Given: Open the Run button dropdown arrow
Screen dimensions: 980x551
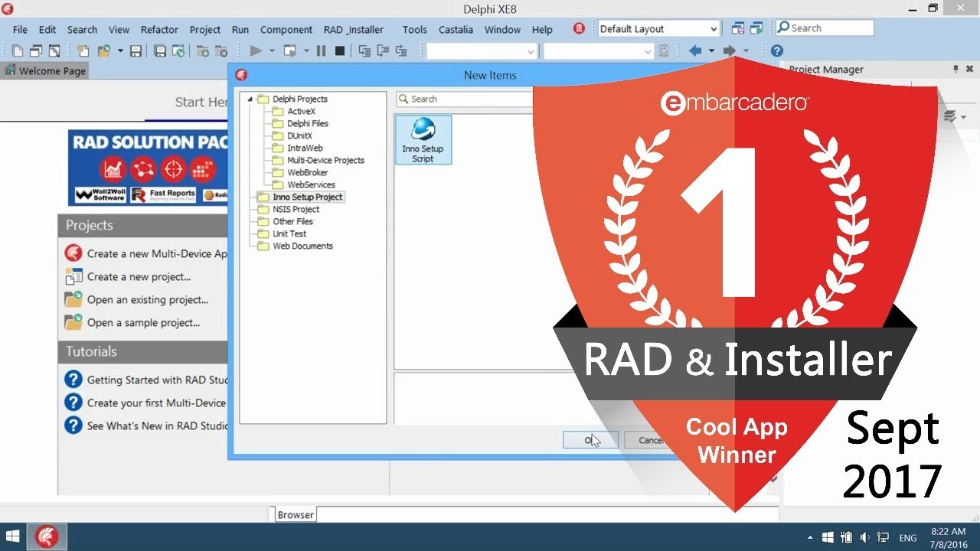Looking at the screenshot, I should coord(271,51).
